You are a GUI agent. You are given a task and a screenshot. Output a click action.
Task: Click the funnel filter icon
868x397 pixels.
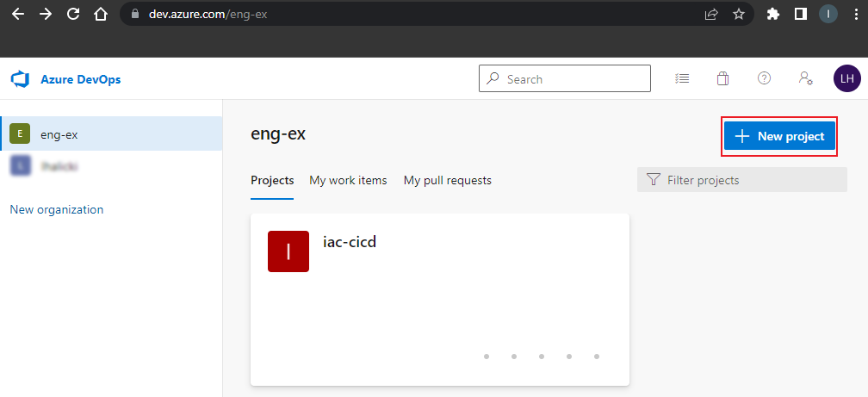pos(654,180)
